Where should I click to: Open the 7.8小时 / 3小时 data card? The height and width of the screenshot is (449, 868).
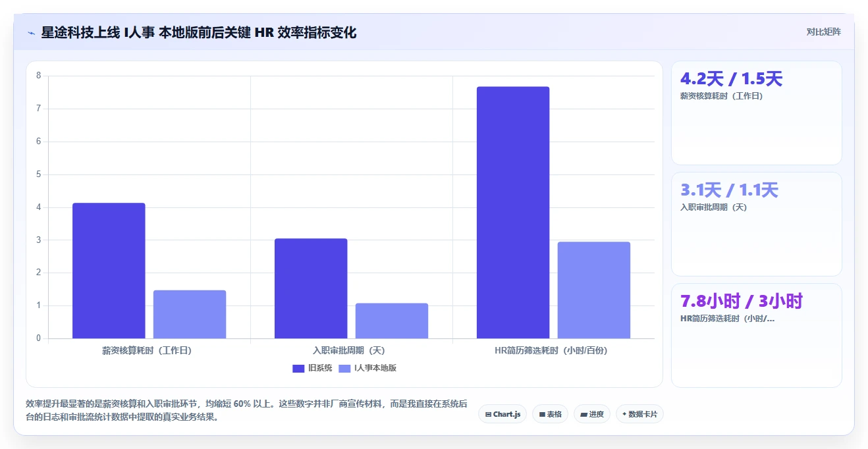[x=756, y=335]
